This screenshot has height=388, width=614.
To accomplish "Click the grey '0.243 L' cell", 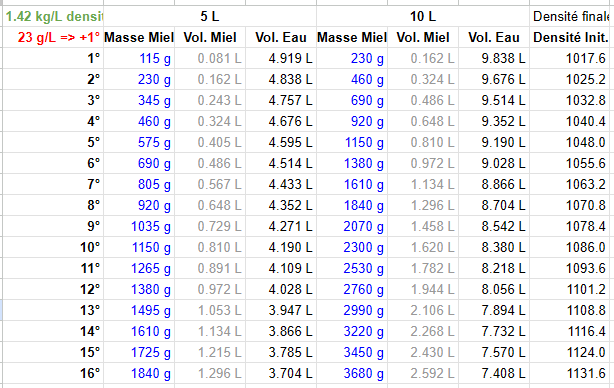I will 210,100.
